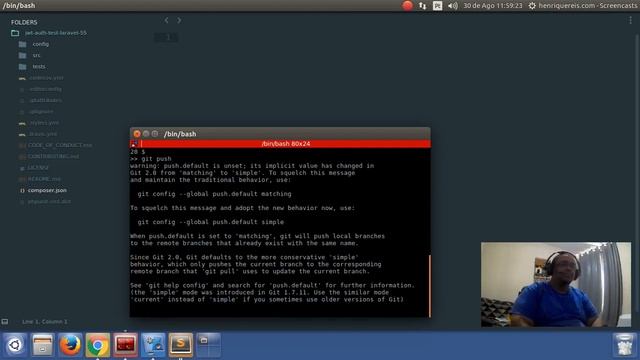This screenshot has height=360, width=640.
Task: Open the network connections indicator
Action: pyautogui.click(x=422, y=6)
